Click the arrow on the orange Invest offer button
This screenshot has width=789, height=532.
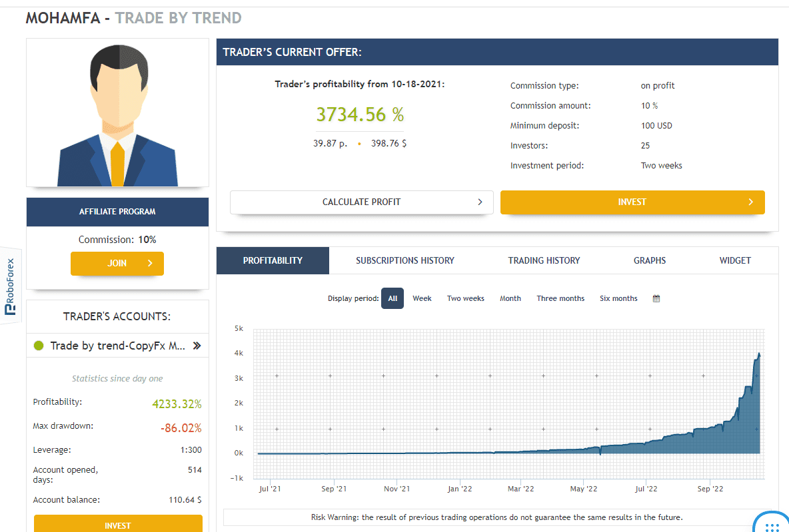pos(751,202)
